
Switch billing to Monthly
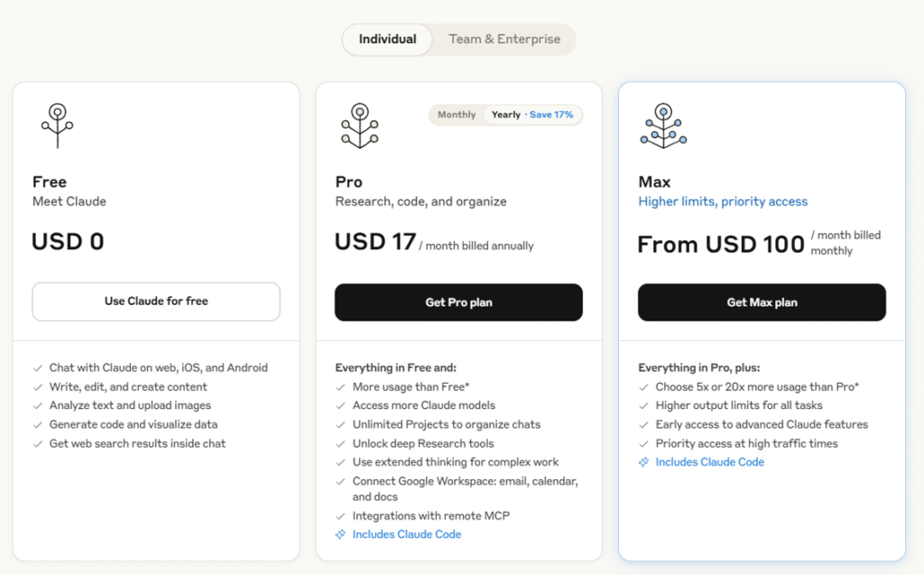(x=457, y=115)
